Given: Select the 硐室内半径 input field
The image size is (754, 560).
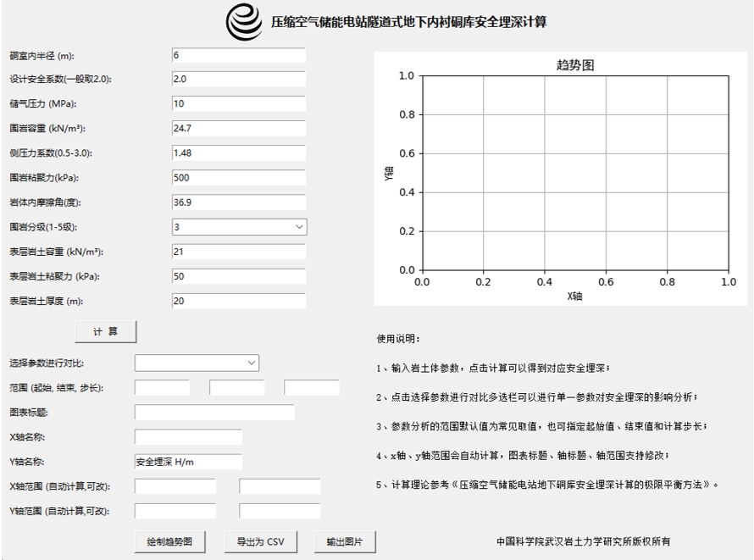Looking at the screenshot, I should pyautogui.click(x=237, y=55).
